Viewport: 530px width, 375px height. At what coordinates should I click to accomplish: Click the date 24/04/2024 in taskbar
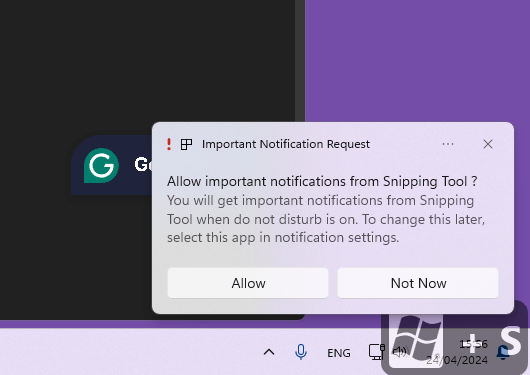click(457, 360)
